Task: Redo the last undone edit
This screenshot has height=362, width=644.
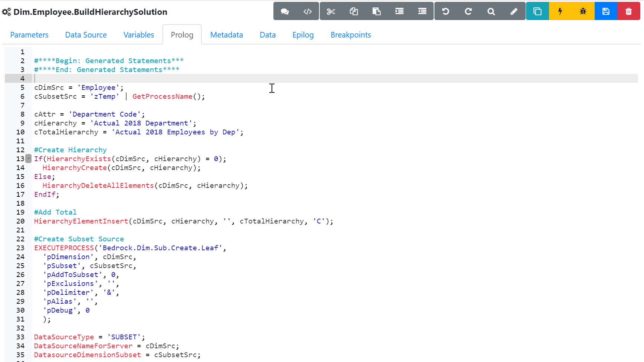Action: [469, 12]
